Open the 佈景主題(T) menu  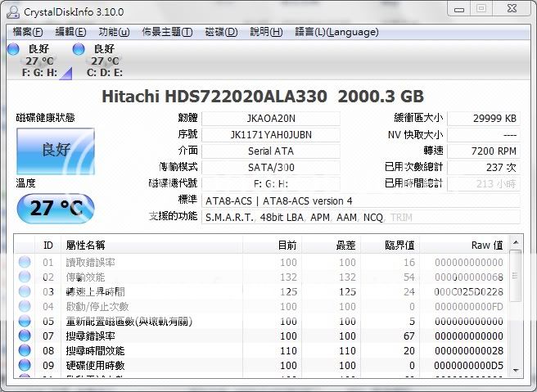(167, 32)
